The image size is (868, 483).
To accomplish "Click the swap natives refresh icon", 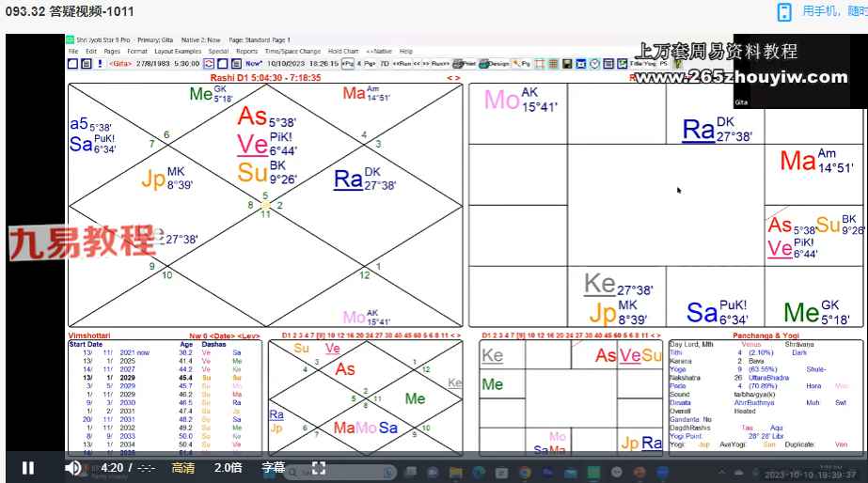I will pyautogui.click(x=209, y=64).
